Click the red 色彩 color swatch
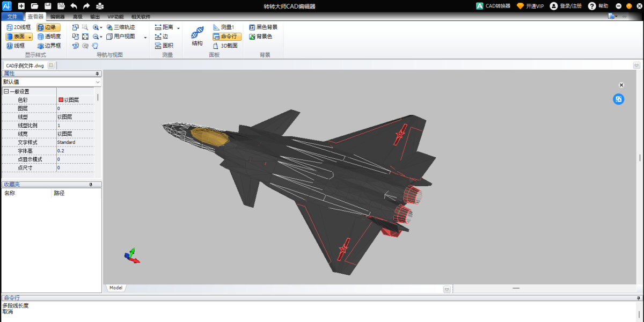Image resolution: width=644 pixels, height=322 pixels. tap(61, 100)
